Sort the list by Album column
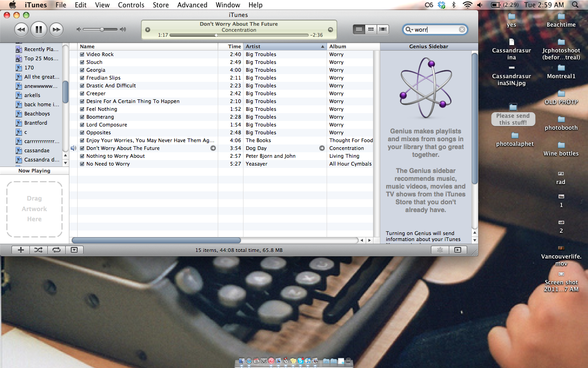The height and width of the screenshot is (368, 588). (350, 46)
